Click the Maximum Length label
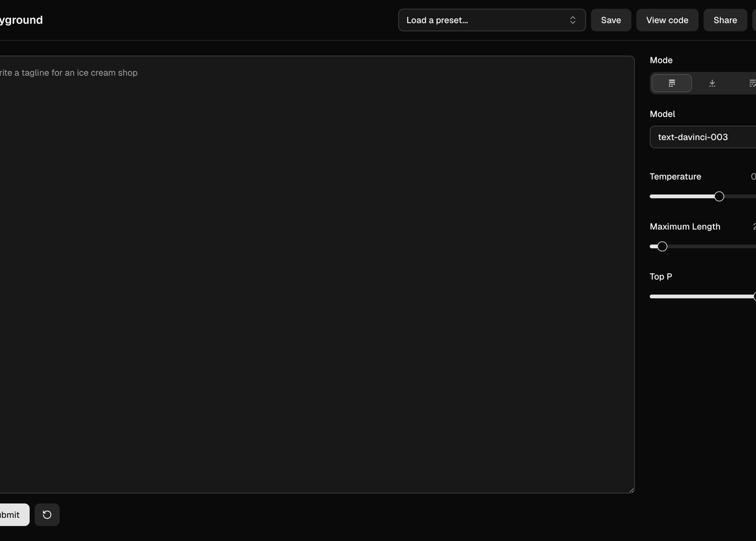Screen dimensions: 756x541 [x=685, y=227]
